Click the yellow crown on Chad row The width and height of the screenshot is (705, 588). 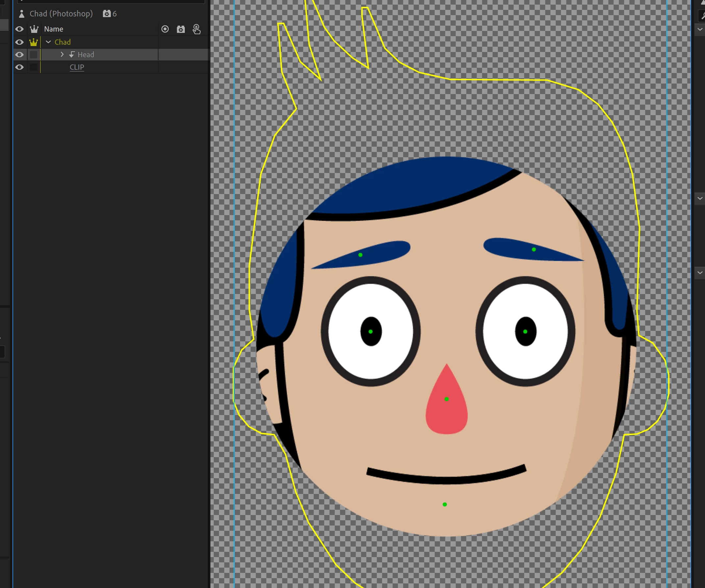point(34,42)
